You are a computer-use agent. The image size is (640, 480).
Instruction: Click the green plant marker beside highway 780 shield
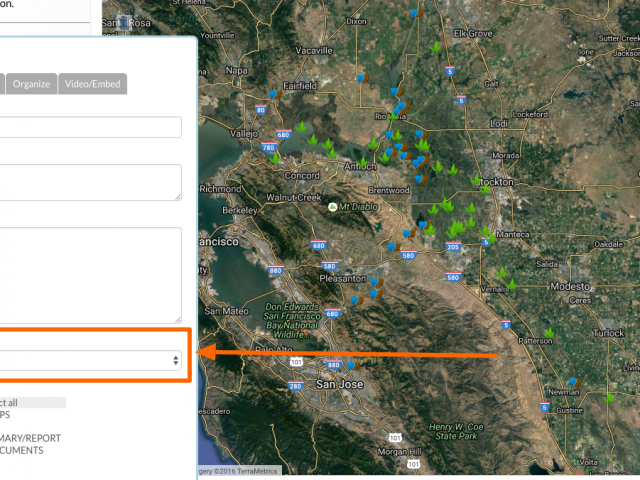[x=275, y=158]
